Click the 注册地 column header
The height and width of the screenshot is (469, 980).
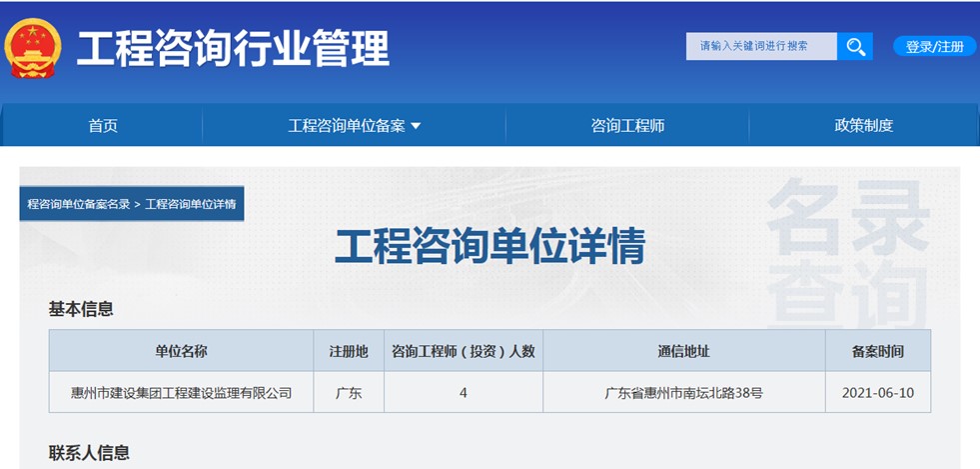(x=349, y=351)
